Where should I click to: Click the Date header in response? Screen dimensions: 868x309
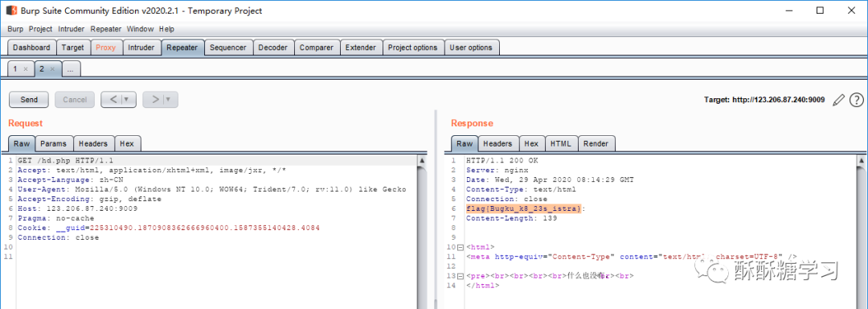coord(550,179)
